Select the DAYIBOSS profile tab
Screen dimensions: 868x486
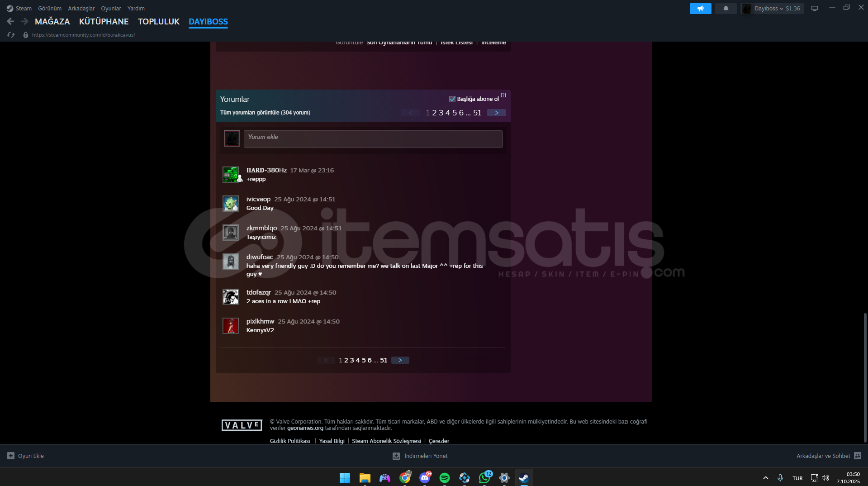point(208,22)
